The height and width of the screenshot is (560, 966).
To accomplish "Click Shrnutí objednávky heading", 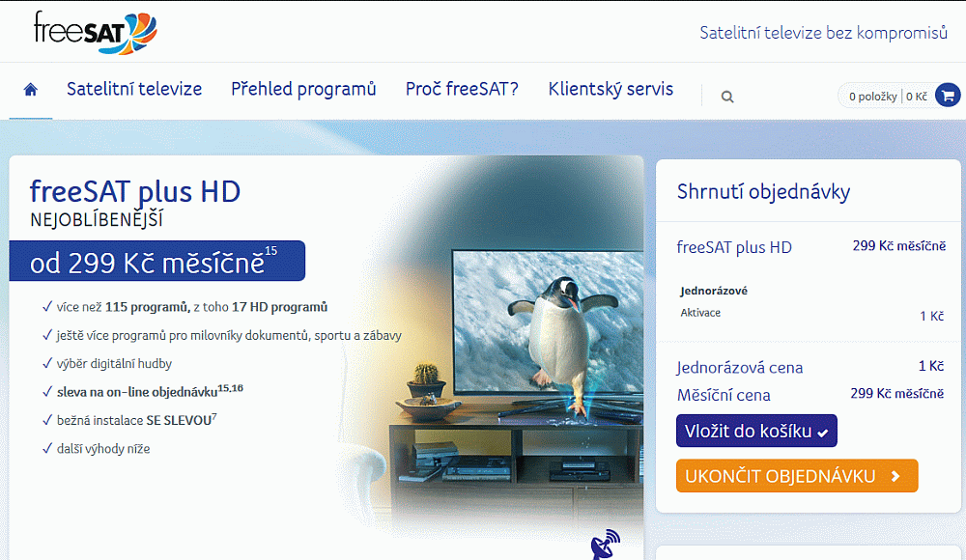I will coord(763,191).
